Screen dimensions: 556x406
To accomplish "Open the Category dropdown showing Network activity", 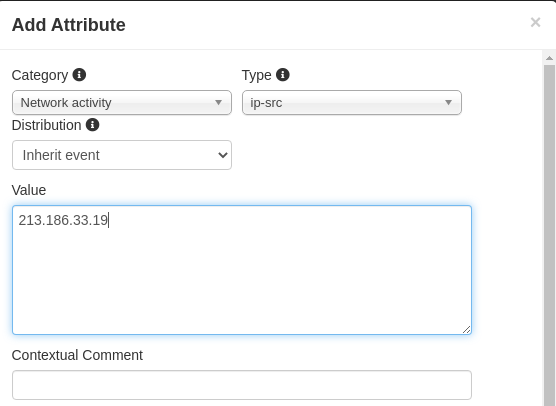I will click(x=122, y=102).
